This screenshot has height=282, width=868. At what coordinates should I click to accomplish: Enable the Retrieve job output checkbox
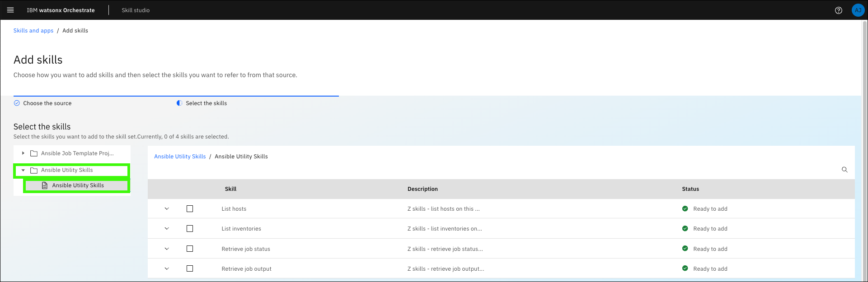[190, 268]
